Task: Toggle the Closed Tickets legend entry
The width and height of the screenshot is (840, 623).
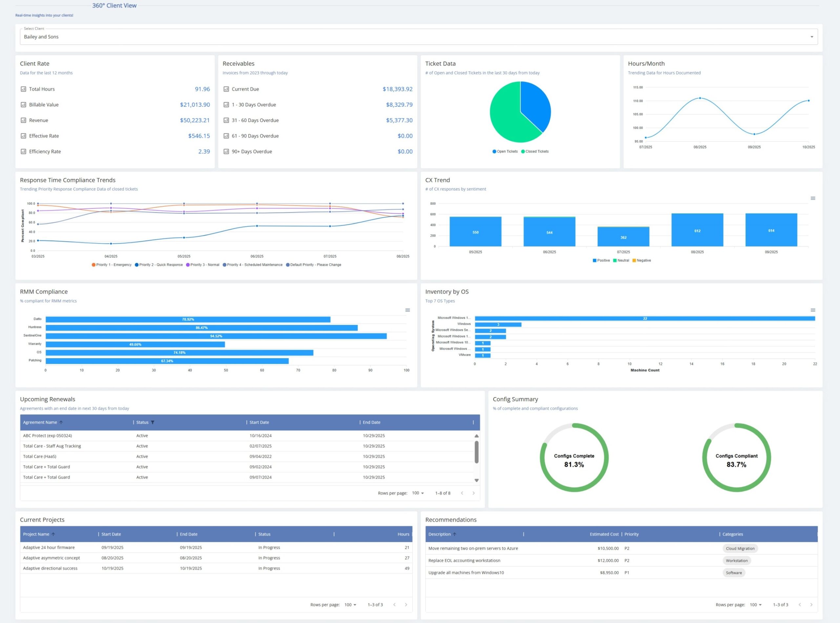Action: (535, 151)
